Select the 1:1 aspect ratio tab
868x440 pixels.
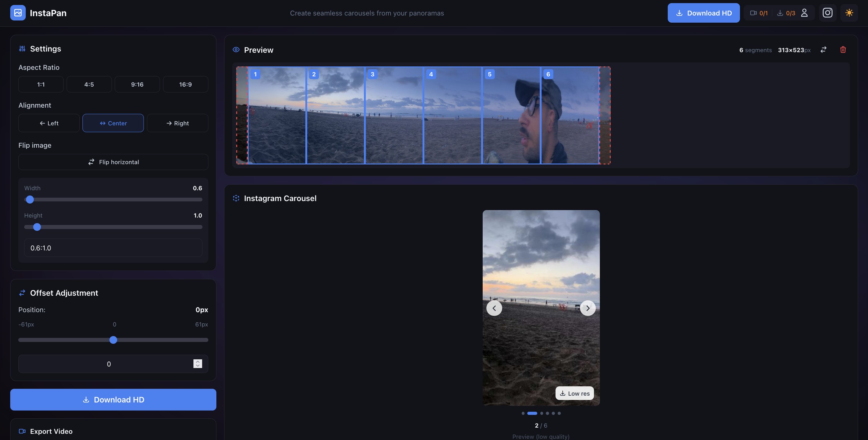point(40,84)
